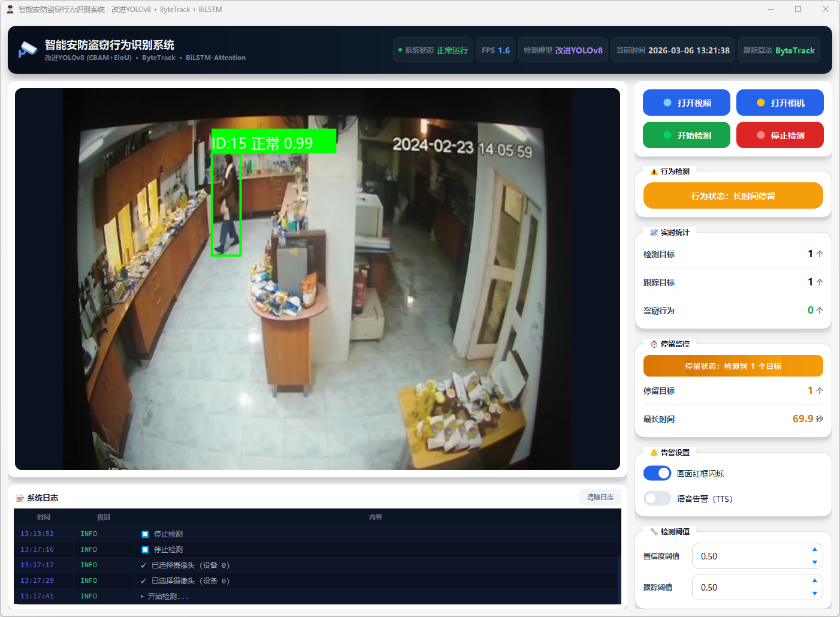Click the chart icon beside 实时统计
Screen dimensions: 840x617
pyautogui.click(x=654, y=233)
